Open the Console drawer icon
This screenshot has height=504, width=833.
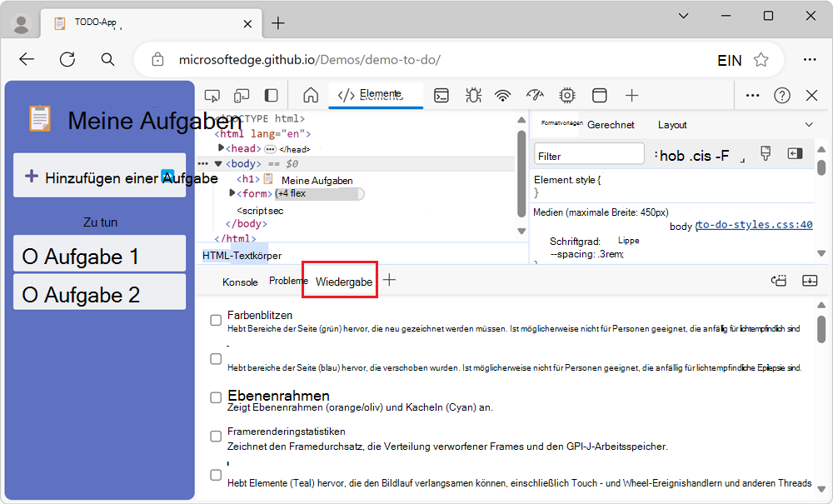click(x=441, y=95)
